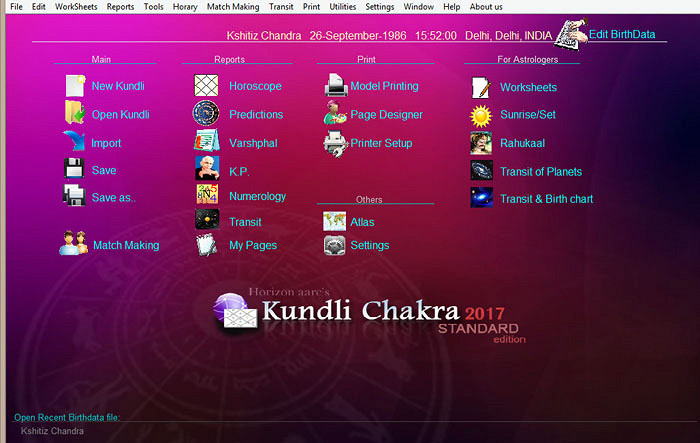700x443 pixels.
Task: Click the New Kundli page icon
Action: coord(75,86)
